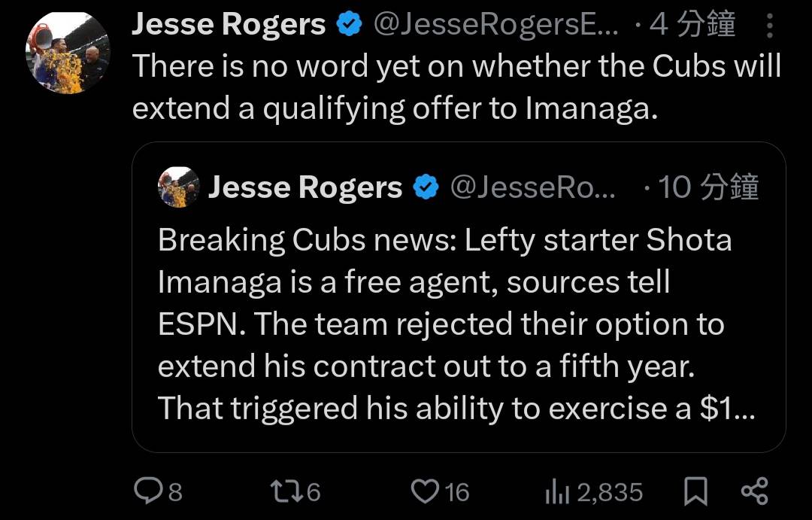Open the quoted Breaking Cubs news text
The image size is (812, 520).
click(x=444, y=324)
